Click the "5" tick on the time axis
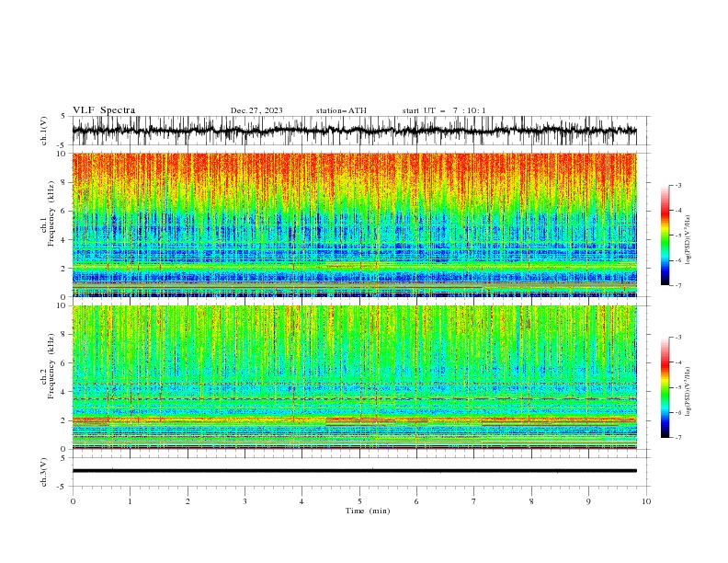The height and width of the screenshot is (563, 728). (359, 501)
